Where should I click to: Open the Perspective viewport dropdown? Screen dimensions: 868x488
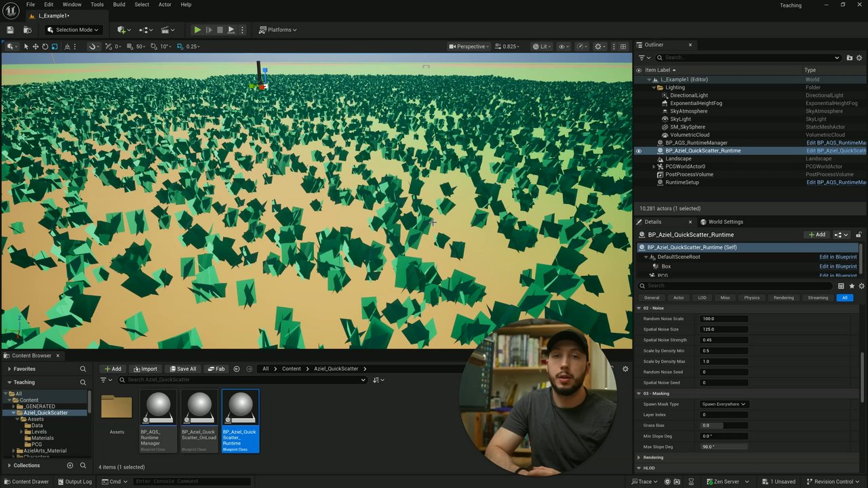tap(471, 47)
